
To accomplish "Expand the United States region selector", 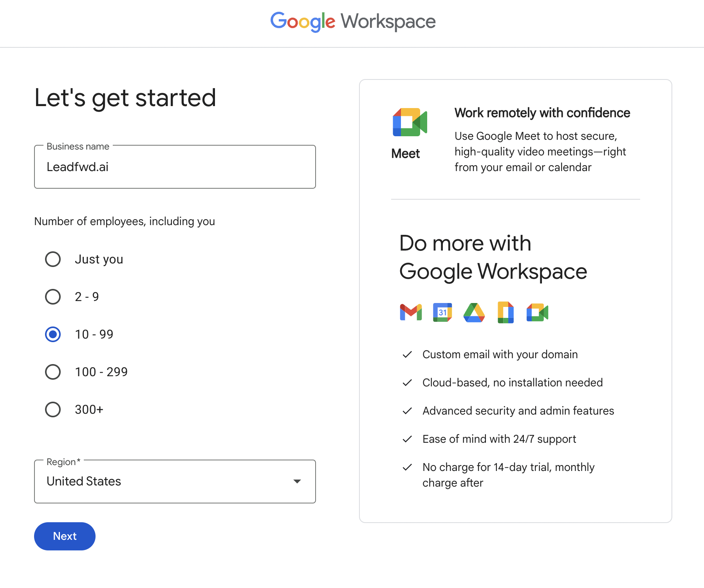I will point(175,482).
